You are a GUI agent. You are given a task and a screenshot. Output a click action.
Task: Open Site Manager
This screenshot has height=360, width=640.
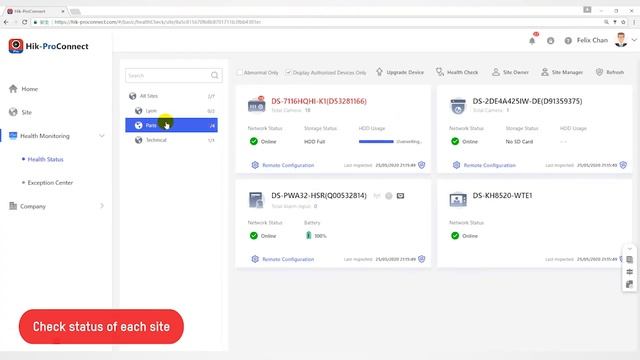(562, 72)
